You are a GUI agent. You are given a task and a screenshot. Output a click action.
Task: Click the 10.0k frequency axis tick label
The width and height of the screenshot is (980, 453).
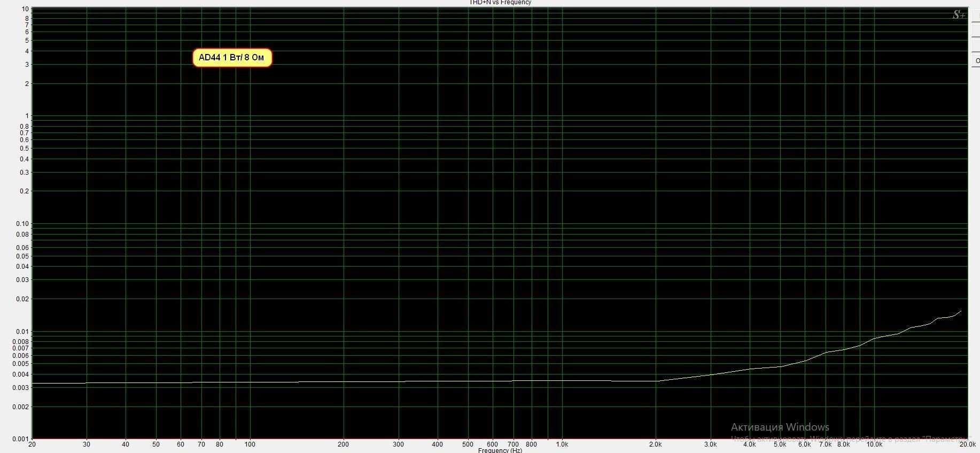(x=874, y=444)
